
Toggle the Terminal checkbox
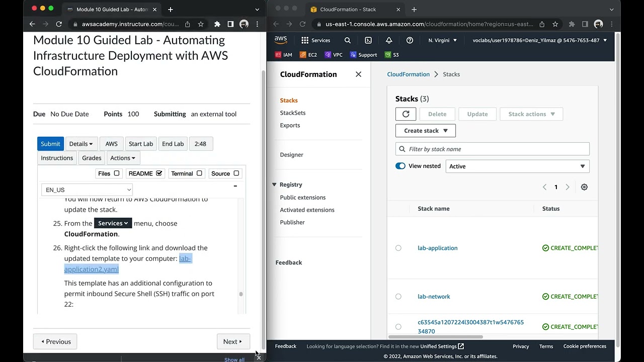(199, 173)
